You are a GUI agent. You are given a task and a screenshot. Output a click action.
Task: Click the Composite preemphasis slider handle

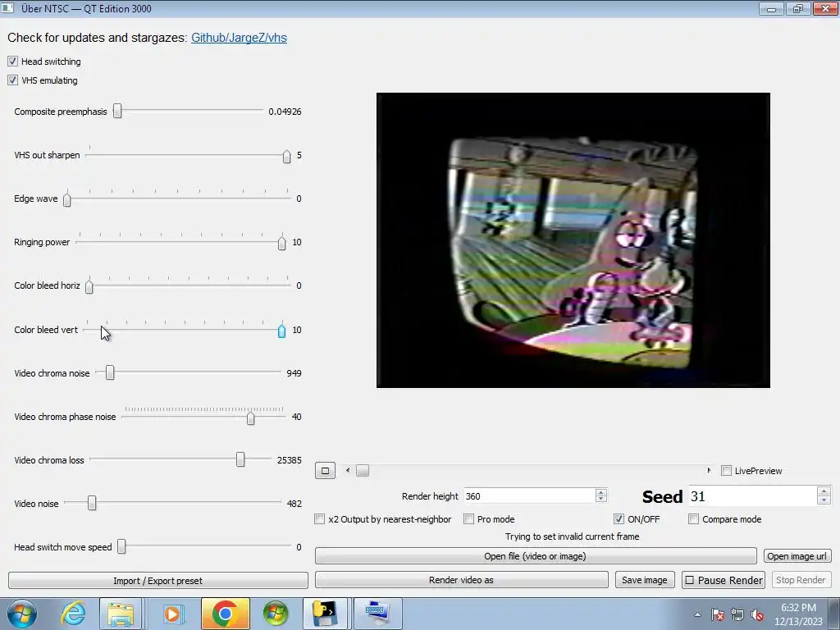(x=117, y=111)
